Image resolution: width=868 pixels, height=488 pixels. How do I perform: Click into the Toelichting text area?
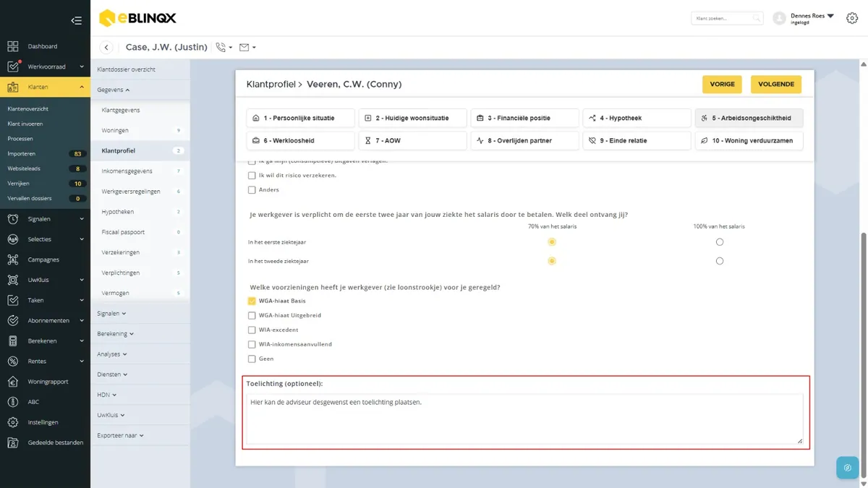(524, 419)
